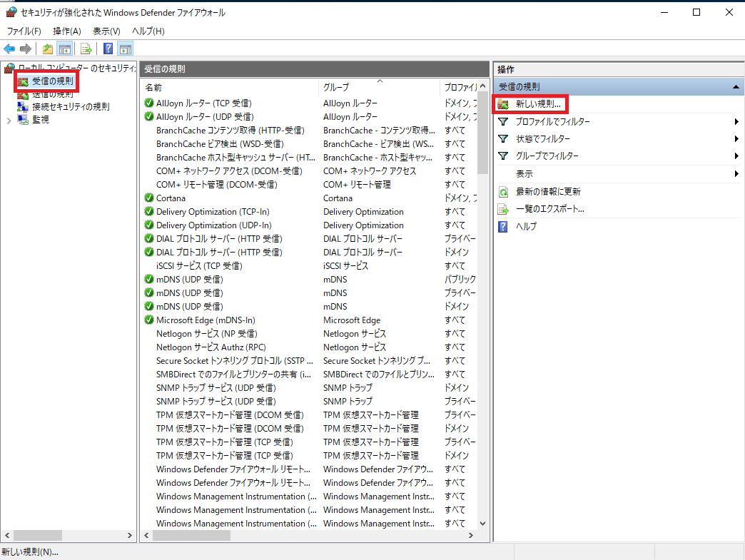Click the Export list toolbar icon
745x560 pixels.
click(x=86, y=49)
